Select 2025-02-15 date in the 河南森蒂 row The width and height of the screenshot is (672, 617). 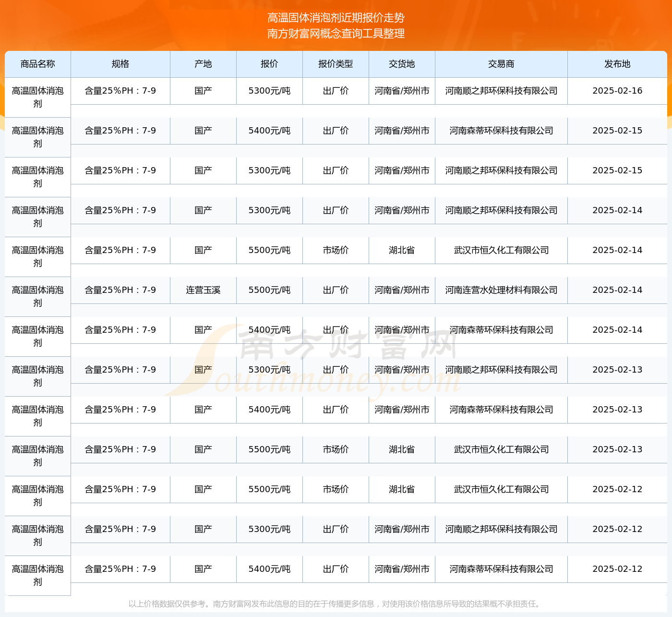point(617,131)
